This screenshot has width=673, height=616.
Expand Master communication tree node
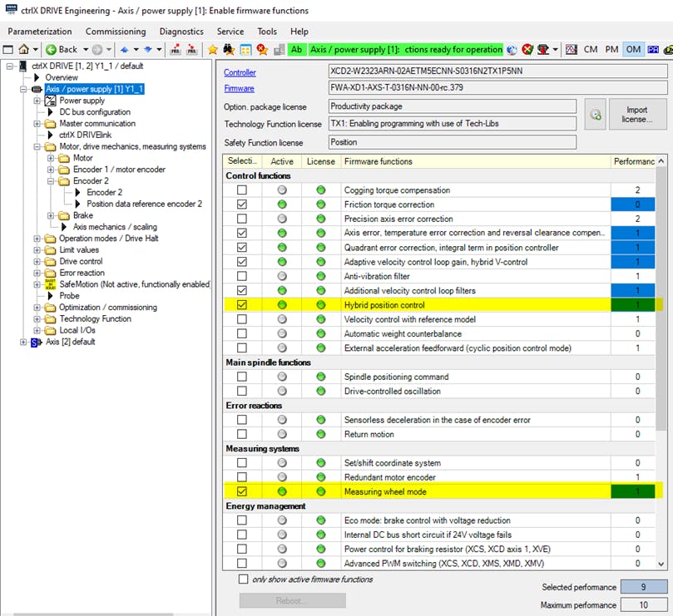pos(37,124)
